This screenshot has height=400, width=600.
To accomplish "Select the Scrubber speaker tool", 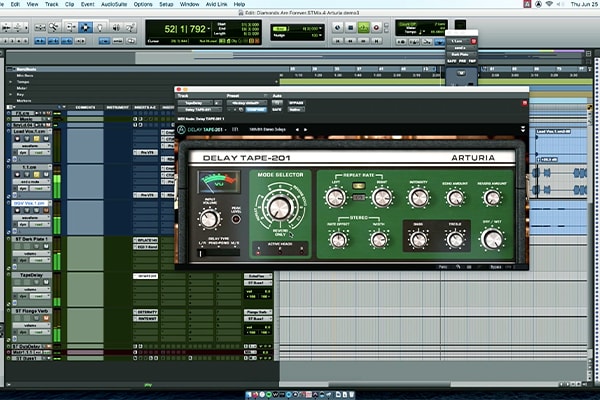I will 116,27.
